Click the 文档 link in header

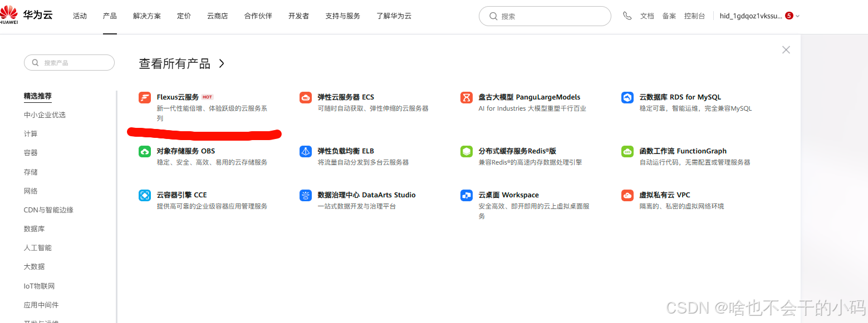[x=647, y=16]
